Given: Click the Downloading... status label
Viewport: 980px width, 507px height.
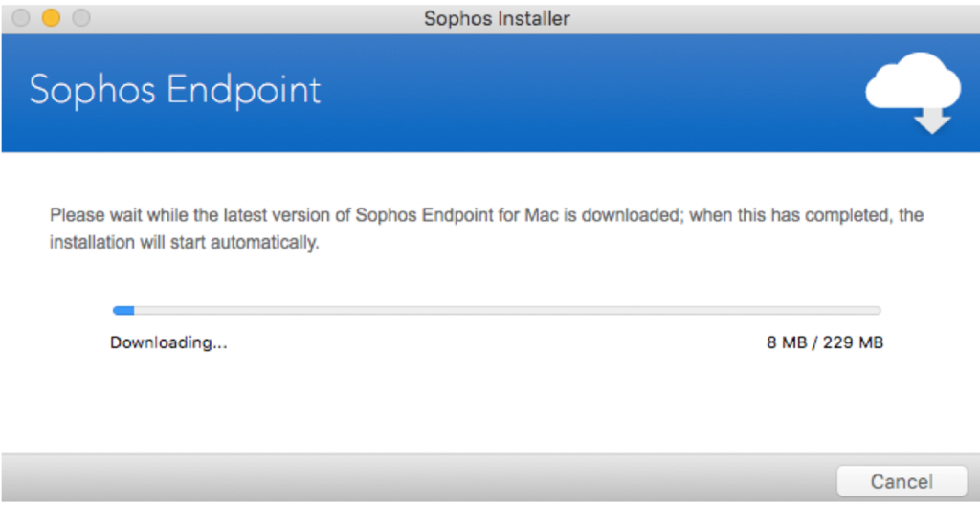Looking at the screenshot, I should (168, 342).
